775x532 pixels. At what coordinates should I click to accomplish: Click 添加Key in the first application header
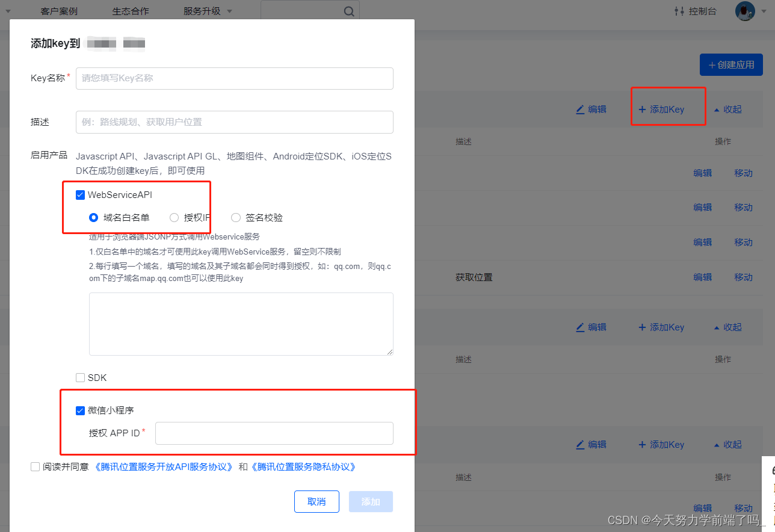click(661, 110)
